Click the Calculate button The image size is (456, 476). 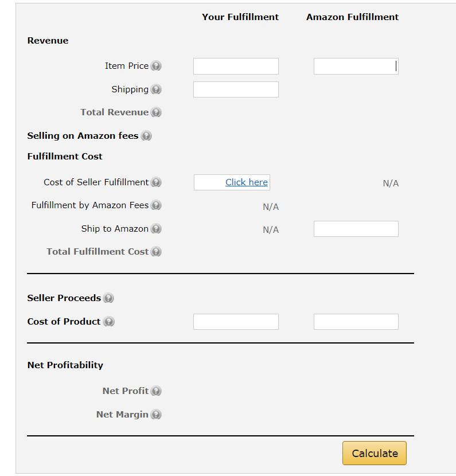point(375,453)
